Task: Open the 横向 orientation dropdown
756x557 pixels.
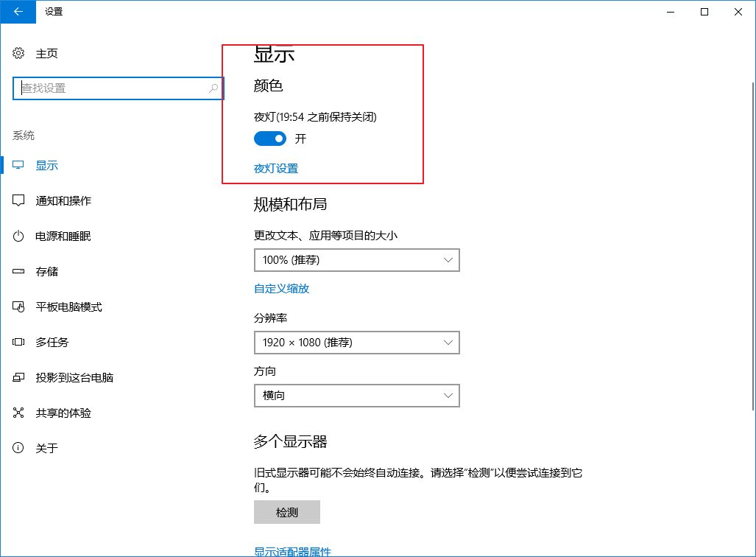Action: (357, 396)
